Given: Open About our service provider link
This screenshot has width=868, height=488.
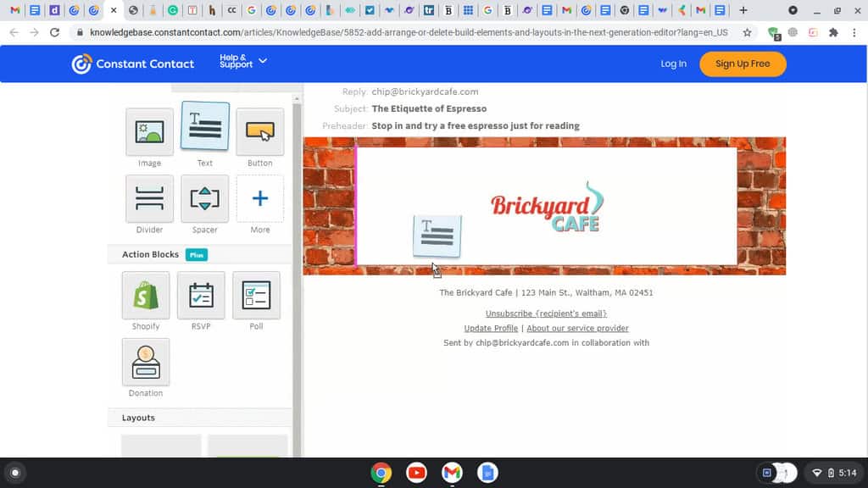Looking at the screenshot, I should pyautogui.click(x=577, y=328).
